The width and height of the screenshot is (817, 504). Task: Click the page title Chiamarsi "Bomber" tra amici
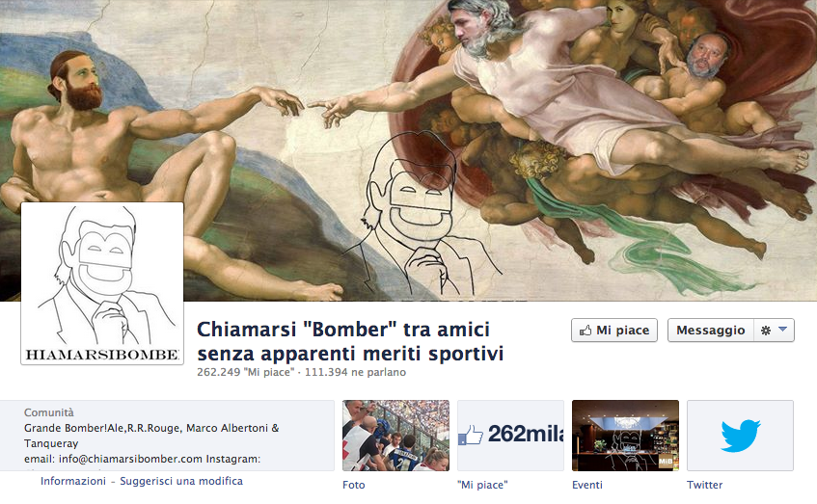pos(343,330)
